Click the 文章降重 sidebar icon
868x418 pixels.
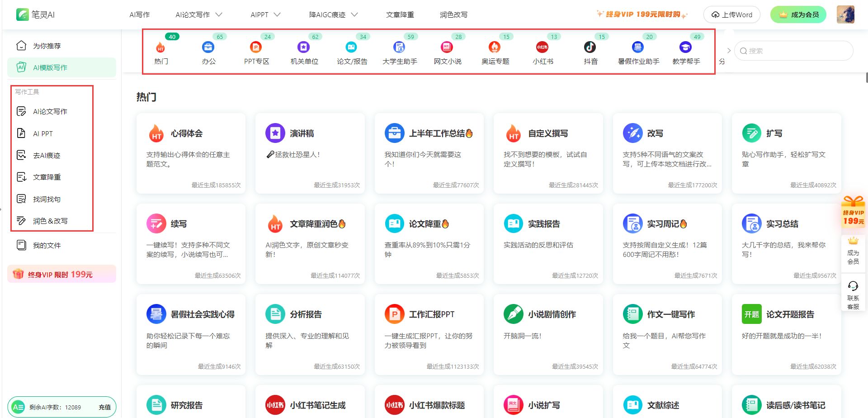[21, 177]
